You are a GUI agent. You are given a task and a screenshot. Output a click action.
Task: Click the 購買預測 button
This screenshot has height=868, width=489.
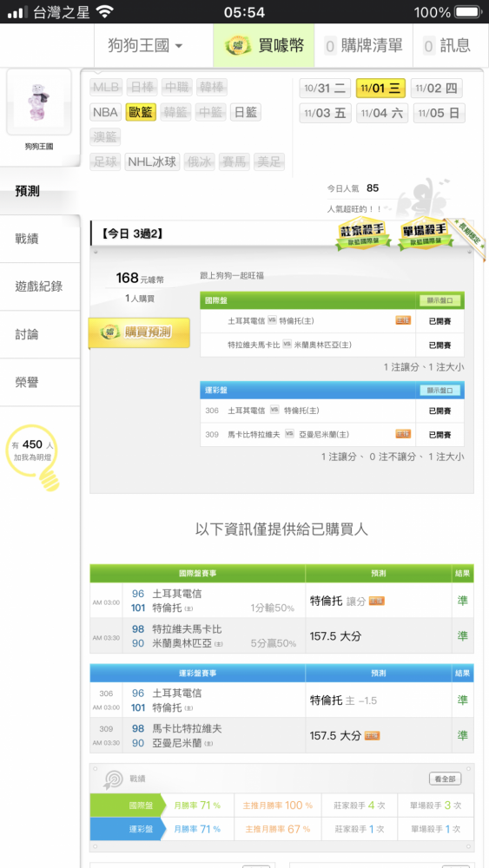(139, 332)
